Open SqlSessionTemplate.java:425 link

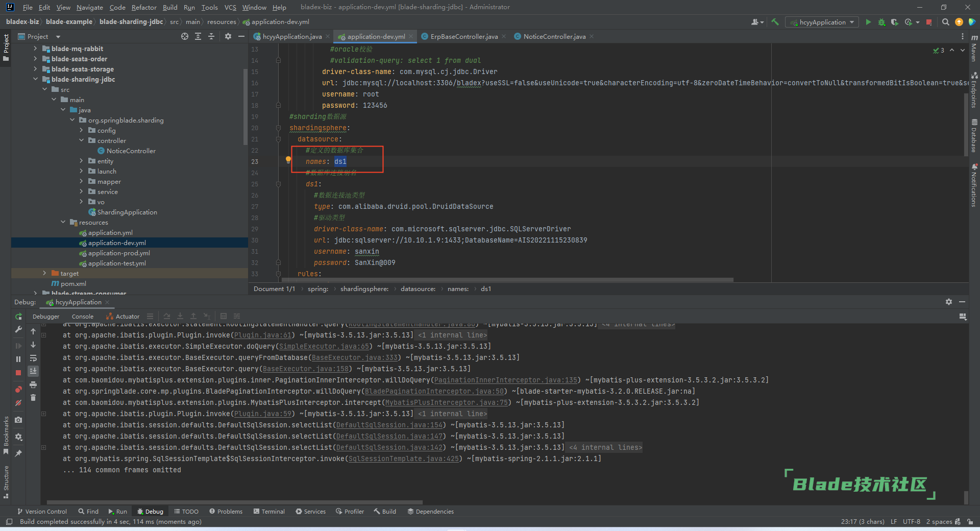[x=404, y=458]
